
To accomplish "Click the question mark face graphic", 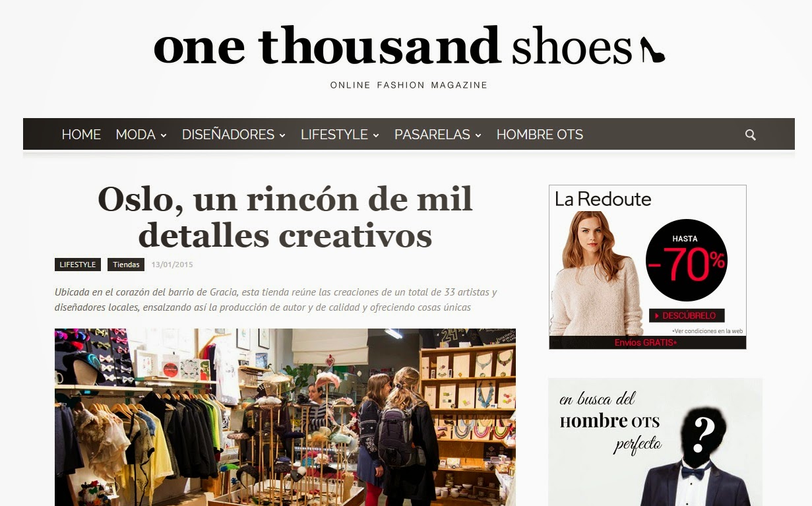I will coord(703,431).
